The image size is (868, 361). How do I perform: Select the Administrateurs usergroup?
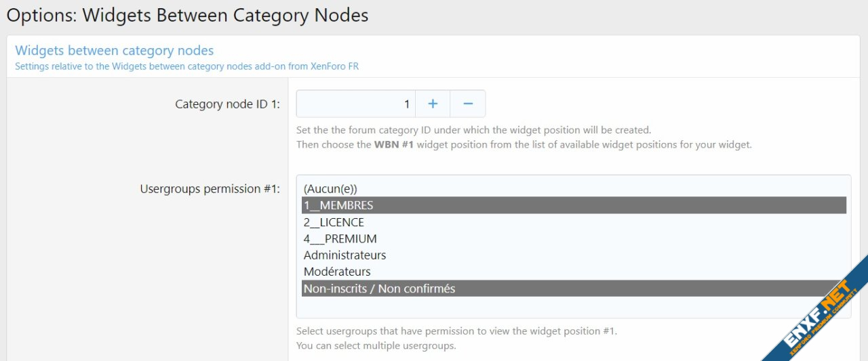point(344,255)
